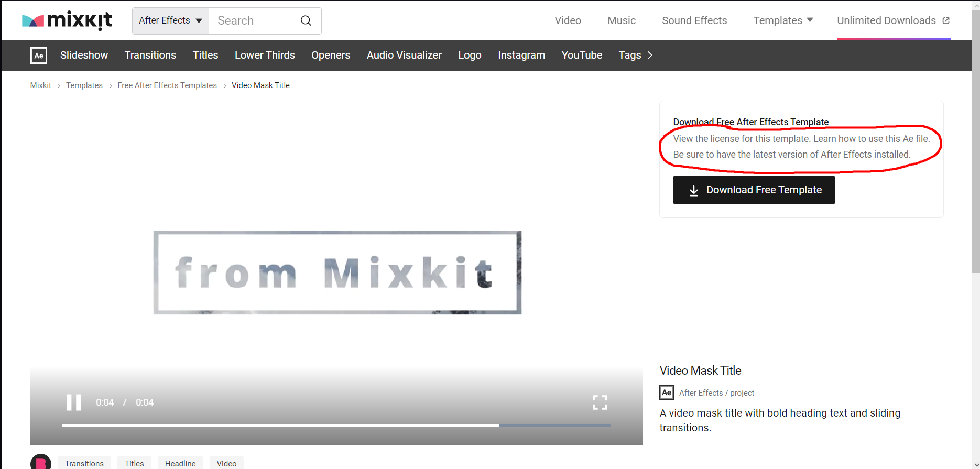The image size is (980, 469).
Task: Open the View the license link
Action: click(706, 139)
